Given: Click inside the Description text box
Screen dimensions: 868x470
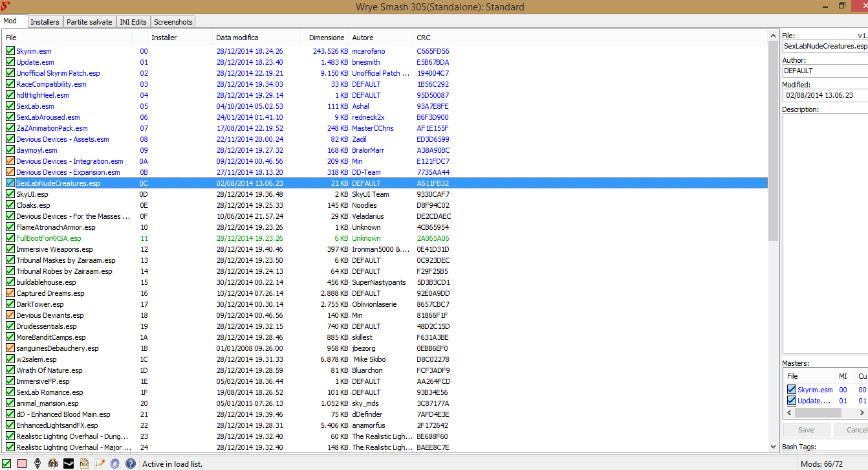Looking at the screenshot, I should 825,233.
